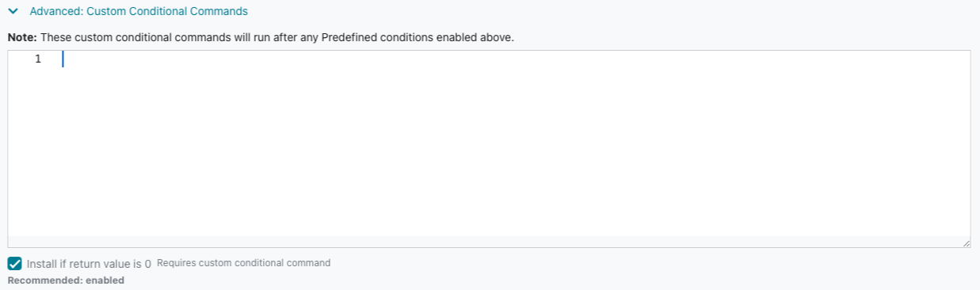The image size is (980, 290).
Task: Click the word 'Advanced:' in the header
Action: (x=55, y=12)
